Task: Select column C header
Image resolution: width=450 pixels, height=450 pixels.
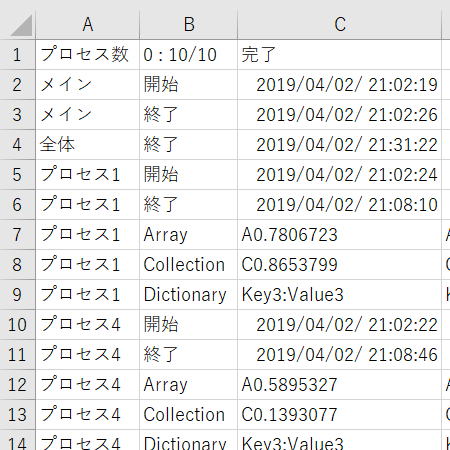Action: click(x=340, y=25)
